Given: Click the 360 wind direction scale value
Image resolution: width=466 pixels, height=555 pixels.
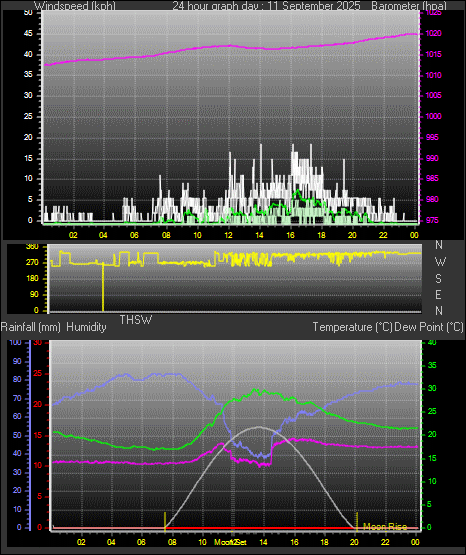Looking at the screenshot, I should pyautogui.click(x=32, y=247).
